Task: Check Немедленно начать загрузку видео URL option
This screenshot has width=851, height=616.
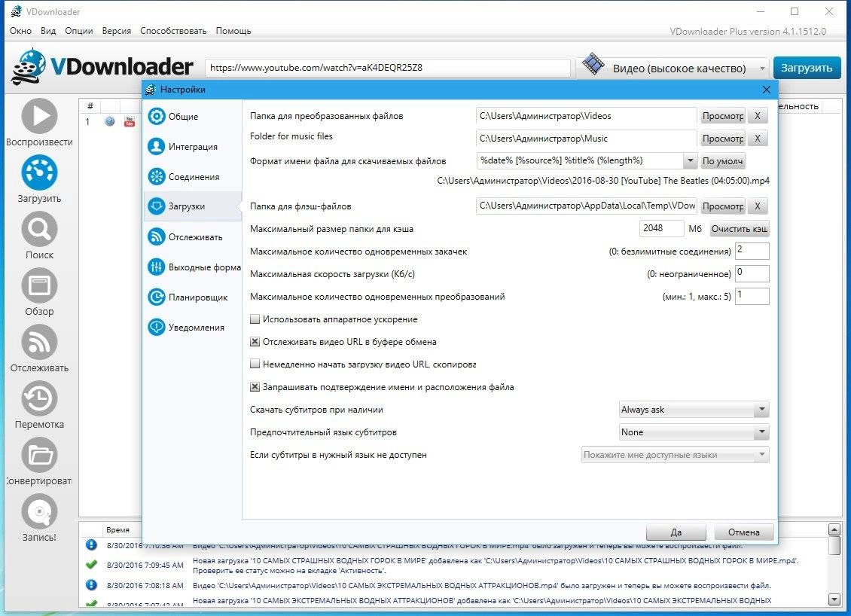Action: click(255, 364)
